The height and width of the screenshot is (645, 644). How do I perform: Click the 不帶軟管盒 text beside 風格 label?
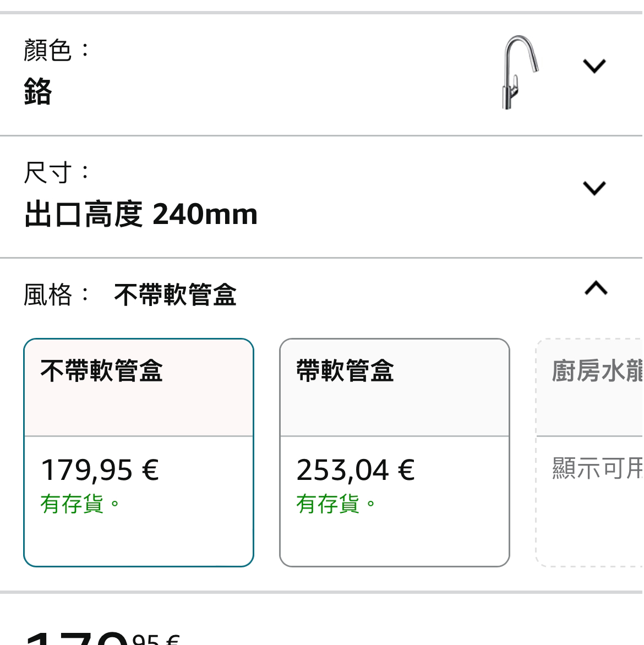tap(175, 294)
